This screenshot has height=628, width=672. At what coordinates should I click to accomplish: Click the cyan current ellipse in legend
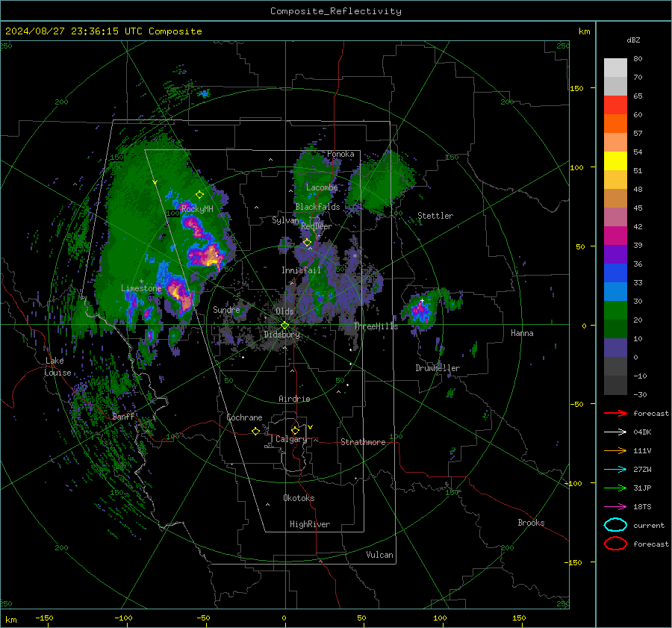pyautogui.click(x=615, y=525)
